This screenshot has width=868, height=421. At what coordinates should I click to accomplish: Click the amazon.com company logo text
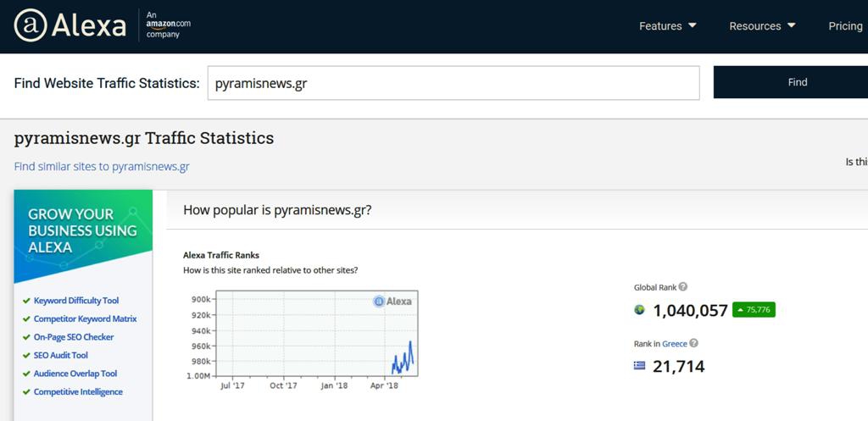[x=168, y=25]
